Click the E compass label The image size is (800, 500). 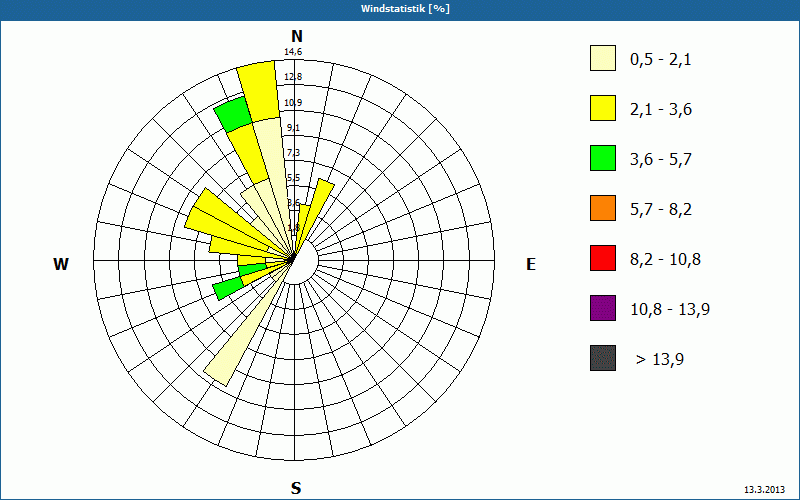coord(531,264)
